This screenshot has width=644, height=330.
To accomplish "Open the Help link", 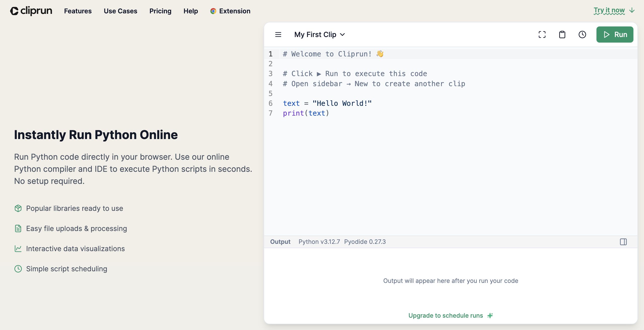I will coord(190,11).
